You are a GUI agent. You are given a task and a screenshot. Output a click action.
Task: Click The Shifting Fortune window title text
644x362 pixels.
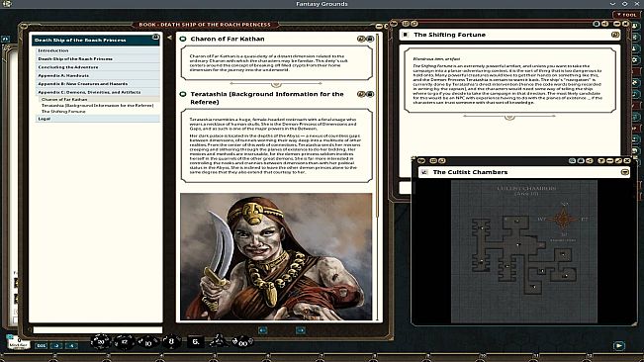pyautogui.click(x=450, y=35)
